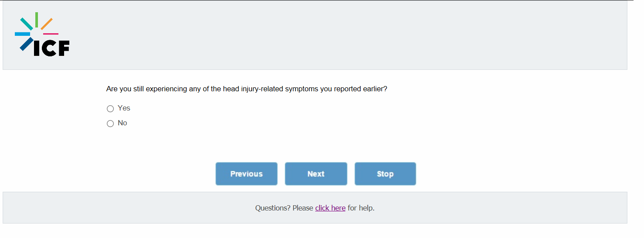The image size is (644, 238).
Task: Click the ICF lettering in the logo
Action: [51, 48]
